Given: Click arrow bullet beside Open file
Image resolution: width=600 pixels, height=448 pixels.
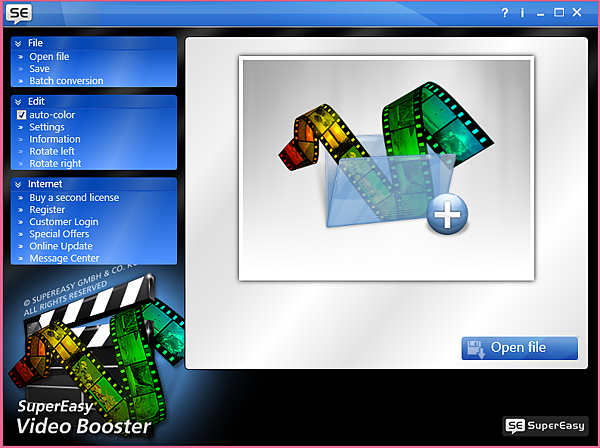Looking at the screenshot, I should pyautogui.click(x=21, y=57).
